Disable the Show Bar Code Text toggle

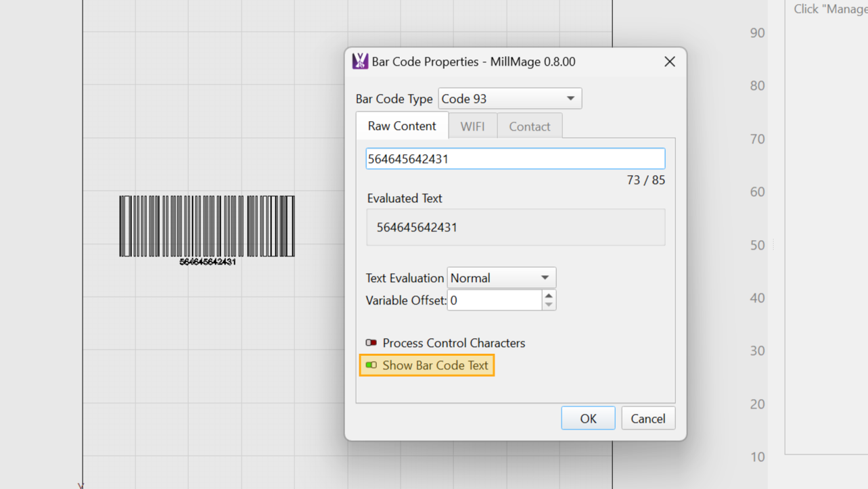[371, 365]
